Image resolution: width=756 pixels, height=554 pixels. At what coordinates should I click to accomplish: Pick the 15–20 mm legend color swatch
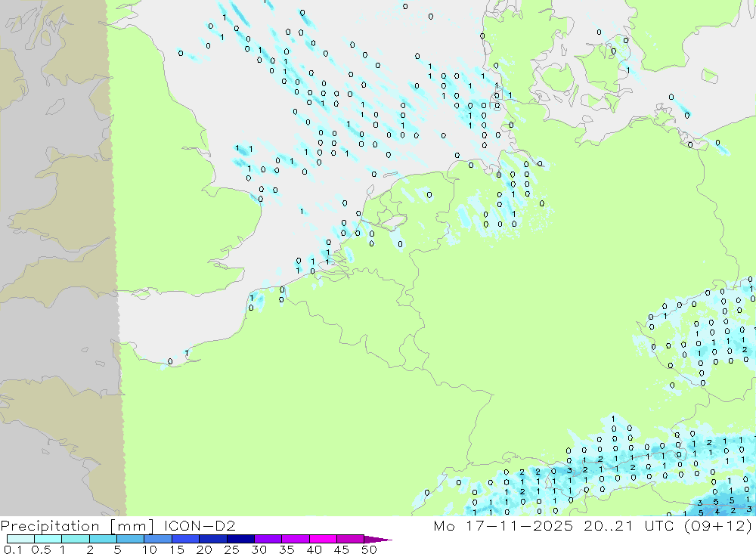point(186,539)
